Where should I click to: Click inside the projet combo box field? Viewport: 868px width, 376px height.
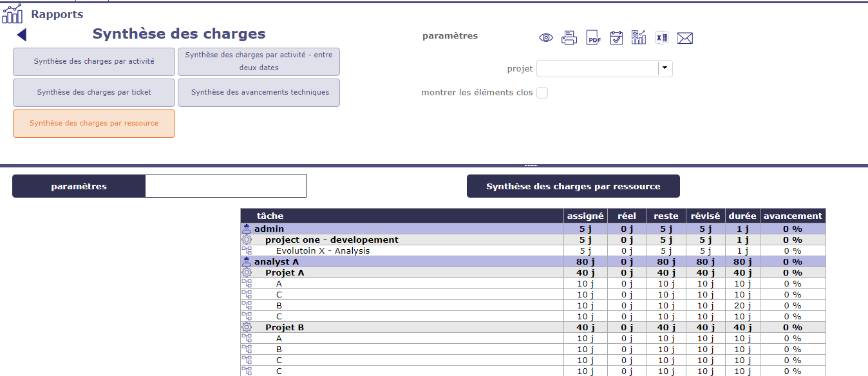click(598, 68)
